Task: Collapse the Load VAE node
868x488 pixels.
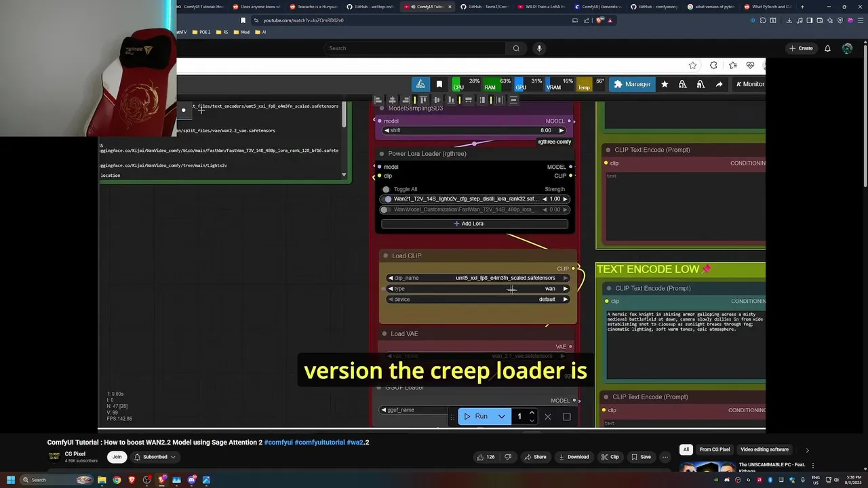Action: pyautogui.click(x=384, y=334)
